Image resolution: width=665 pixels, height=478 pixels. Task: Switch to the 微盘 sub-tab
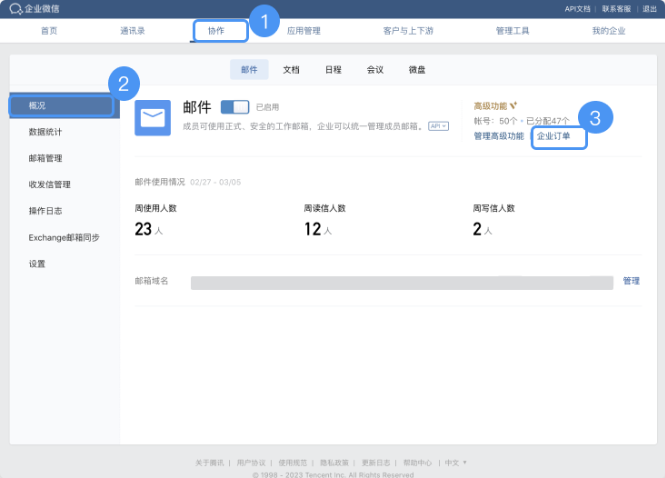[x=417, y=70]
